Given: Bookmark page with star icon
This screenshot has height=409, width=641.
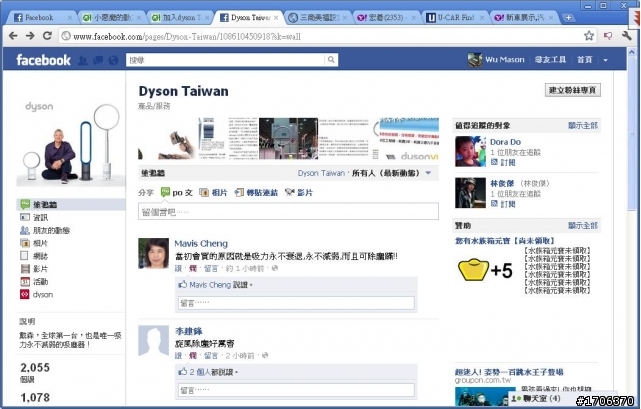Looking at the screenshot, I should 589,36.
